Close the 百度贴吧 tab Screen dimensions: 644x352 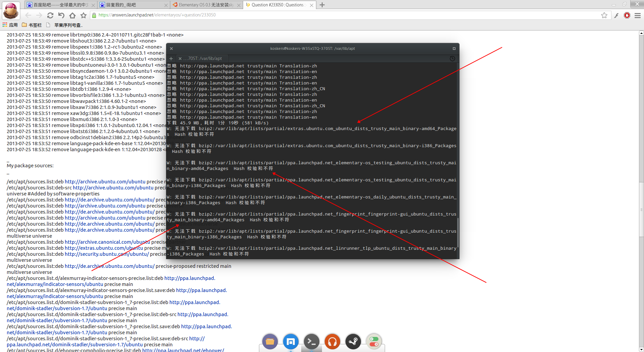pos(94,5)
